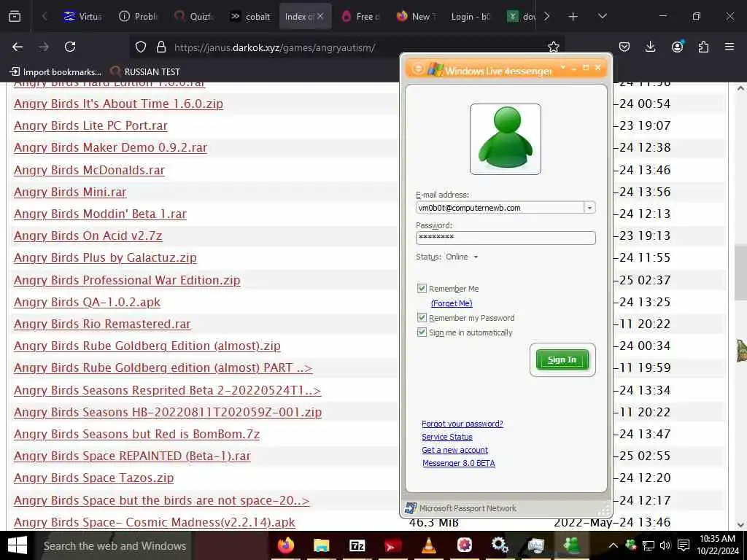
Task: Open the Firefox hamburger menu
Action: pos(729,47)
